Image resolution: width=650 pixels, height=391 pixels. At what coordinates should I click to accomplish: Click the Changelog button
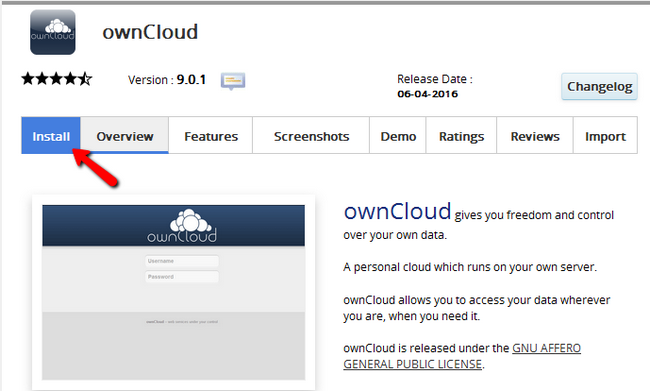tap(599, 87)
